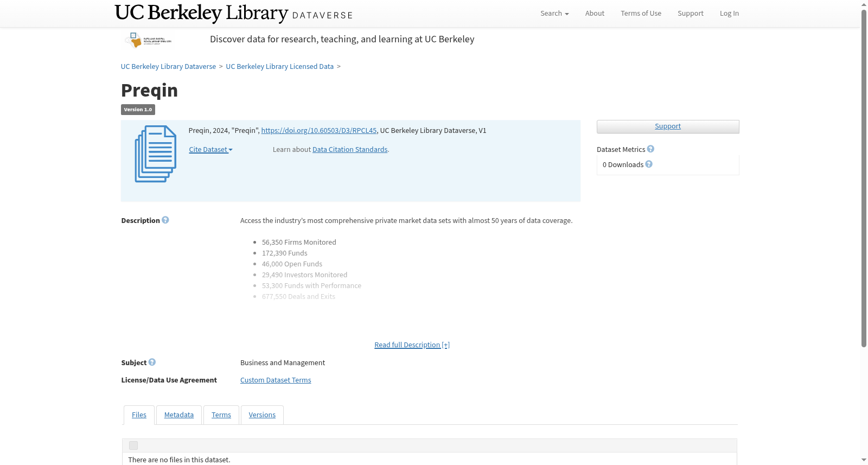Click "29,490 Investors Monitored" list item

pos(304,275)
